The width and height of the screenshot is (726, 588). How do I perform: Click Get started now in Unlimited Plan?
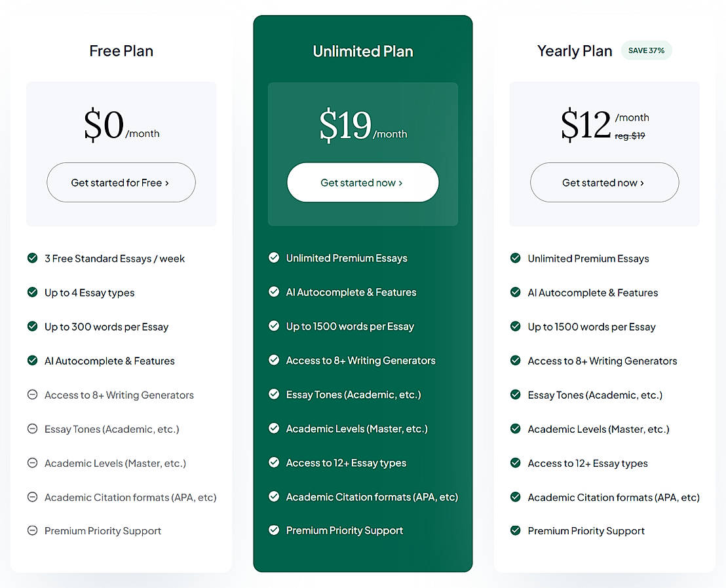(362, 183)
